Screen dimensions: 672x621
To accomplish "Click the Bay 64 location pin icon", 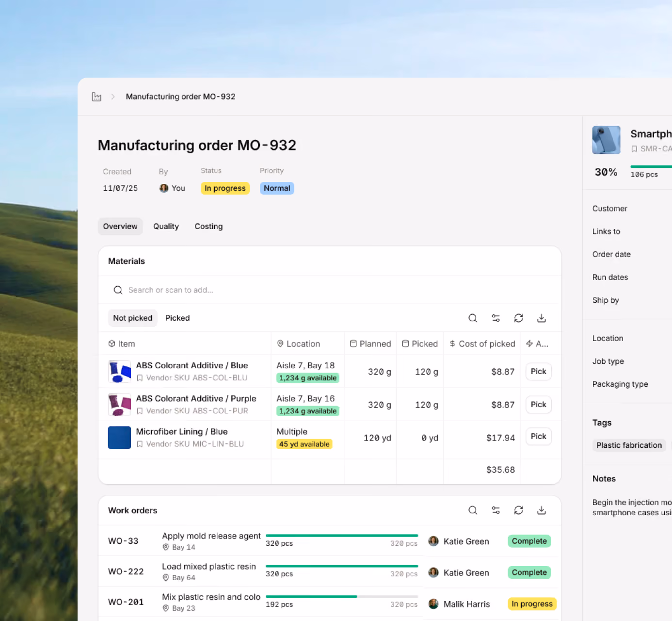I will (x=166, y=578).
